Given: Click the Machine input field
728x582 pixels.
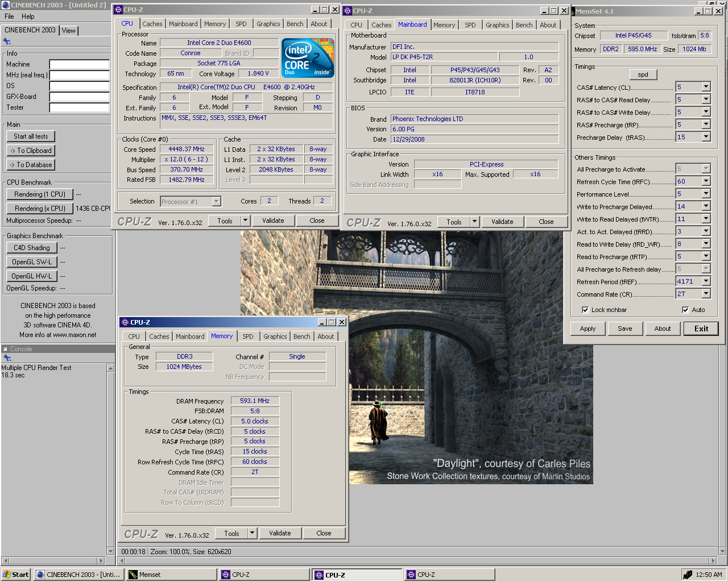Looking at the screenshot, I should point(80,64).
